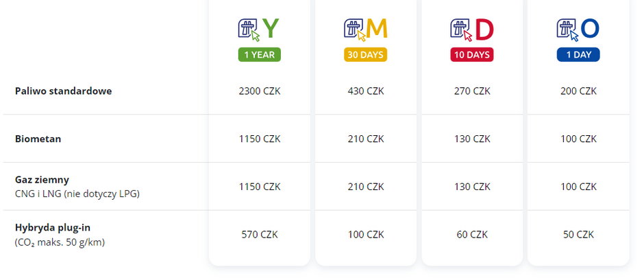Click the 200 CZK one-day price
This screenshot has width=644, height=280.
[578, 91]
